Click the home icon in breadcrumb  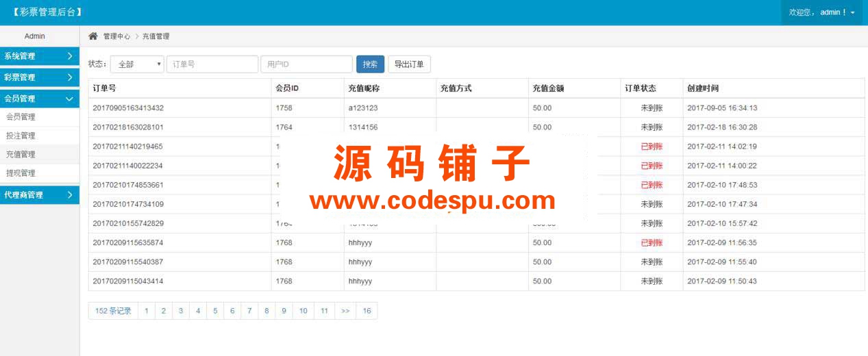tap(93, 36)
